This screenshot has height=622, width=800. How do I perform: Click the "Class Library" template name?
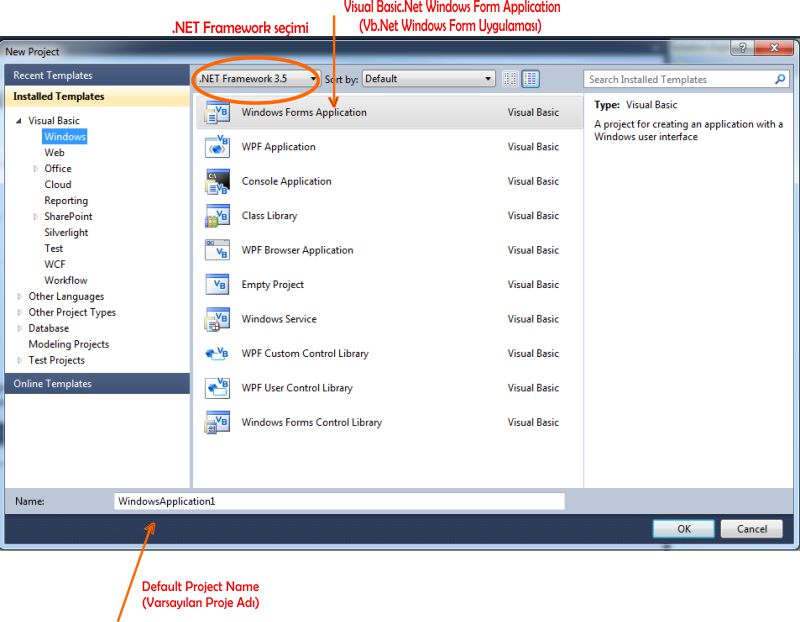point(269,216)
